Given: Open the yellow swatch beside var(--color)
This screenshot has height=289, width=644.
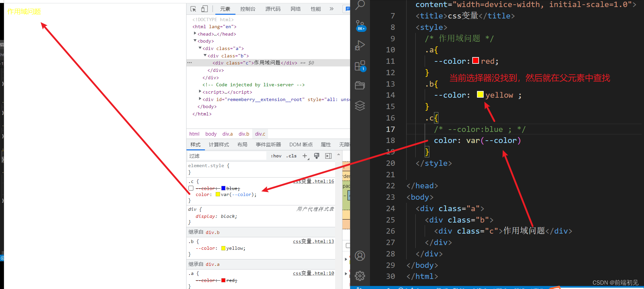Looking at the screenshot, I should tap(218, 194).
